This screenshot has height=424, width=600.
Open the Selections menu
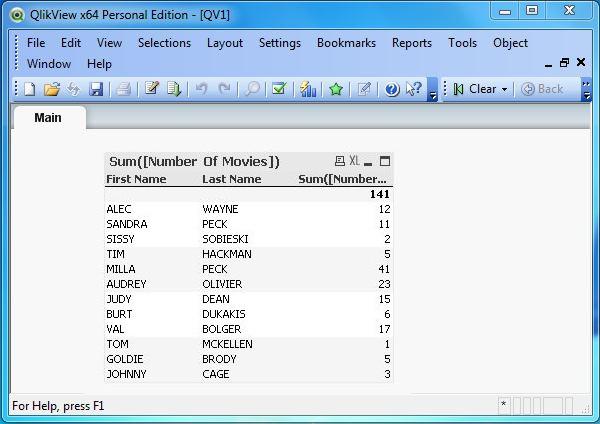[165, 43]
